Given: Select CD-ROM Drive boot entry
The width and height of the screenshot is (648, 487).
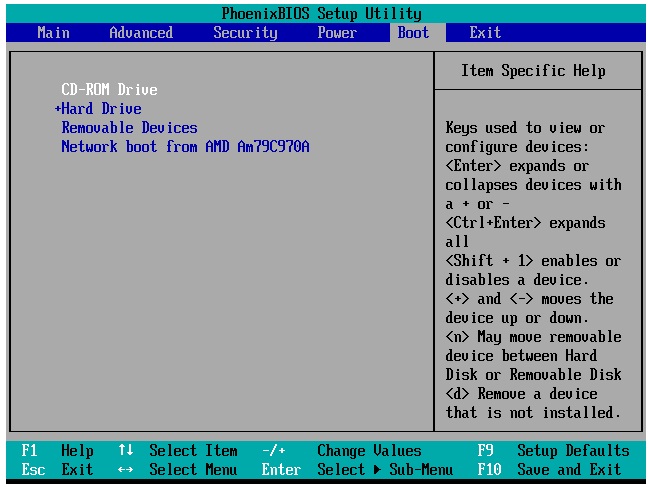Looking at the screenshot, I should pos(109,90).
